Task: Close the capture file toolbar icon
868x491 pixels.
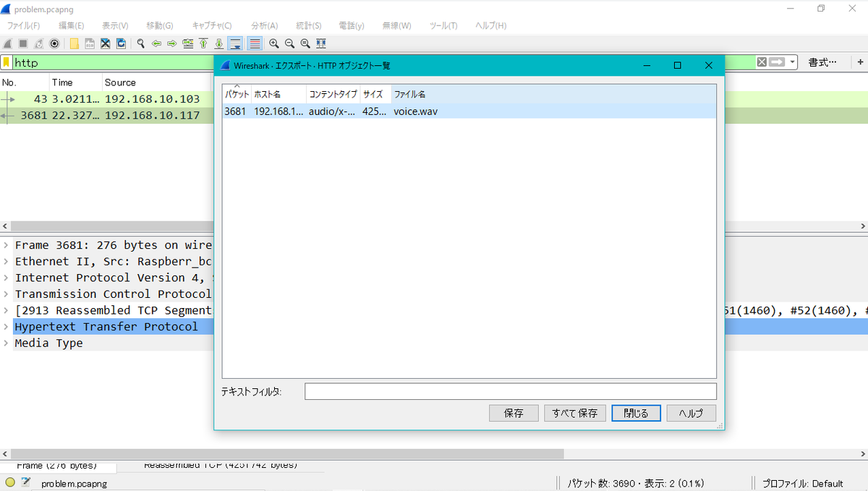Action: pyautogui.click(x=106, y=43)
